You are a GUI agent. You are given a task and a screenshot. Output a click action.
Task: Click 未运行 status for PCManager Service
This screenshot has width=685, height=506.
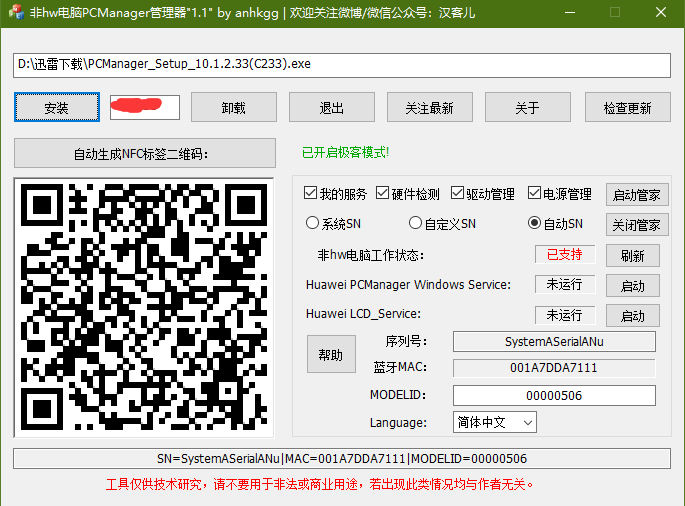point(565,284)
